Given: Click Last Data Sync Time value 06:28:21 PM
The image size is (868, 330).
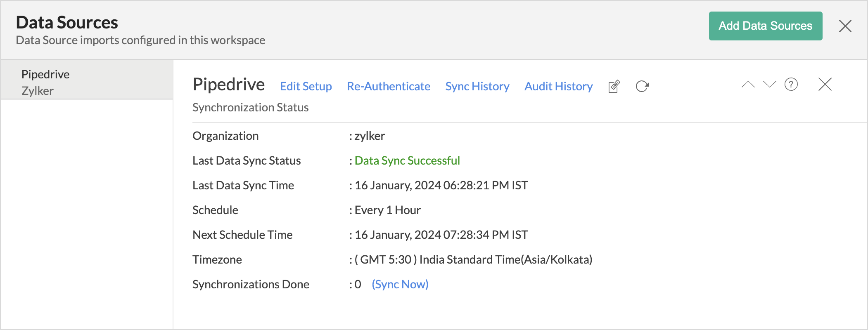Looking at the screenshot, I should tap(441, 185).
